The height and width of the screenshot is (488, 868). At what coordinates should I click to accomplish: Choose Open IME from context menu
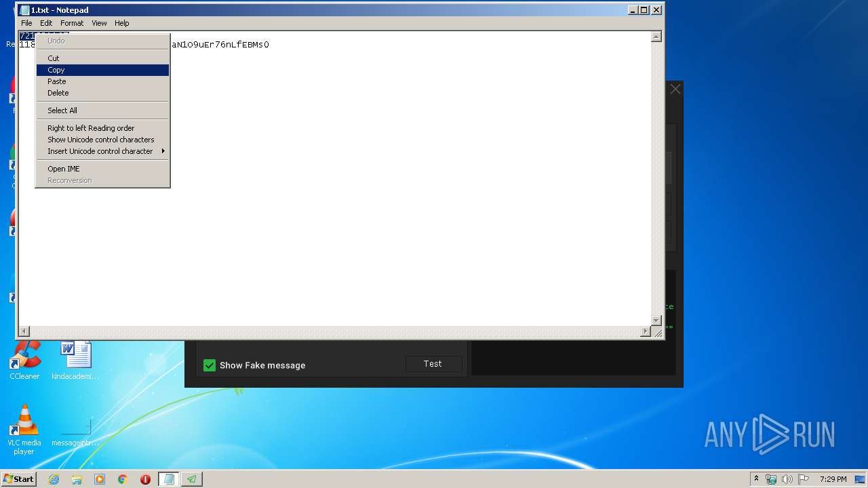(x=102, y=169)
